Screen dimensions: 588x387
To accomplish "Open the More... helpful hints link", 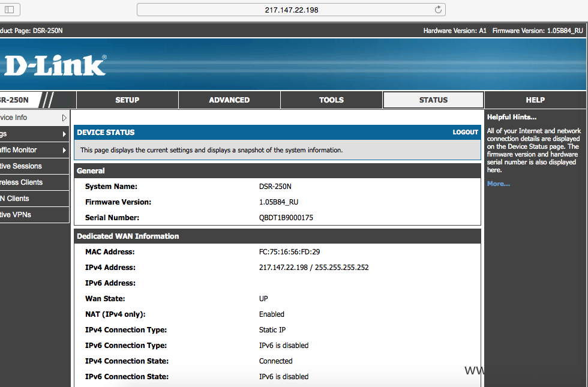I will click(499, 184).
